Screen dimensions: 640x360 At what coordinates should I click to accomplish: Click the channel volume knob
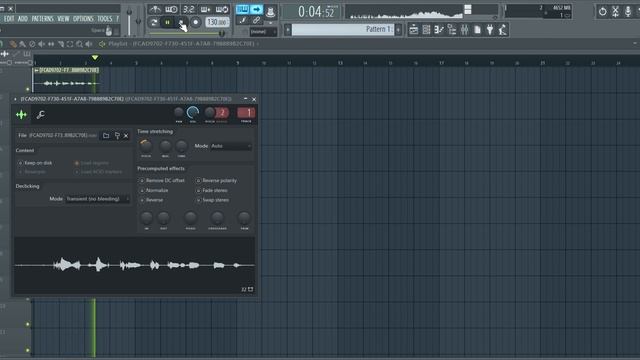pos(193,113)
